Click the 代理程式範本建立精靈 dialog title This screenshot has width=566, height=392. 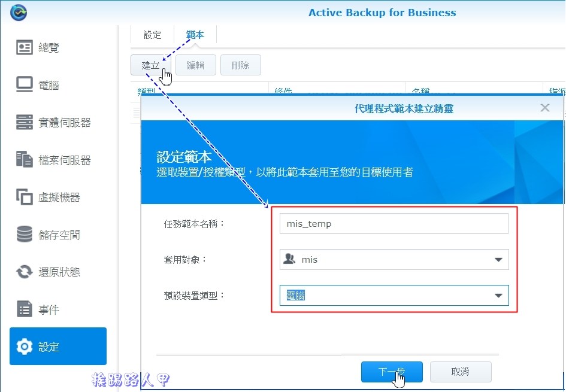404,108
